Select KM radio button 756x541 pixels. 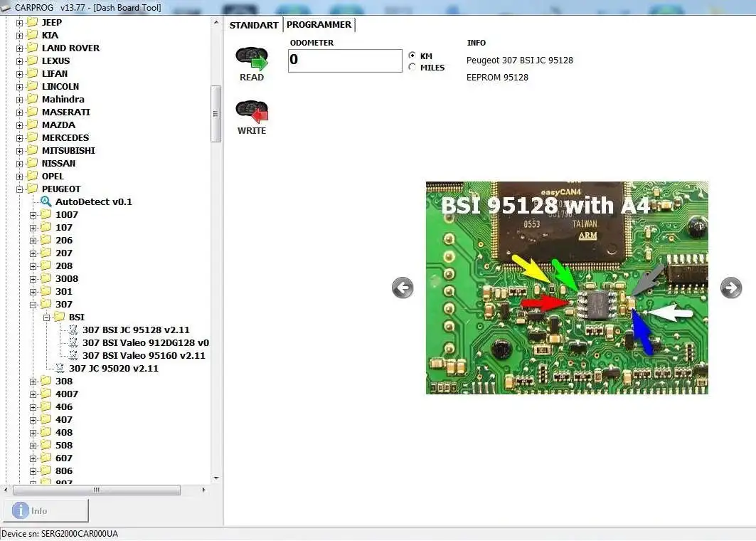click(x=412, y=56)
